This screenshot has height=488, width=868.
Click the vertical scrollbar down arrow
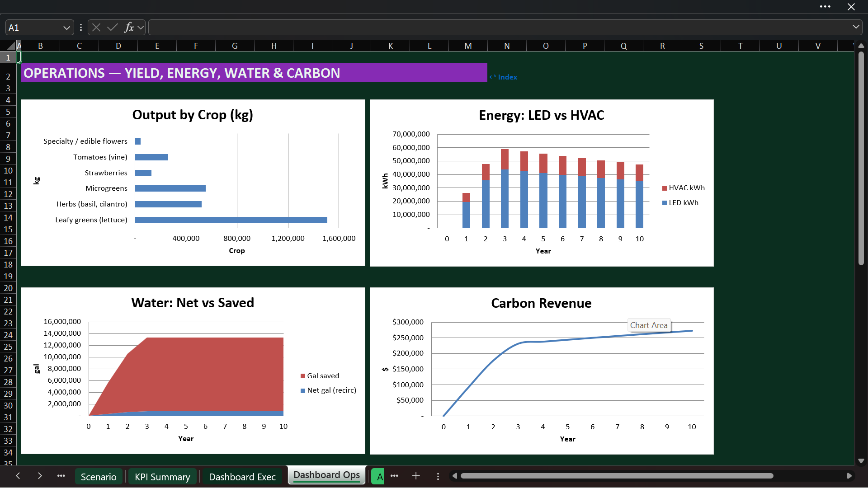point(861,461)
